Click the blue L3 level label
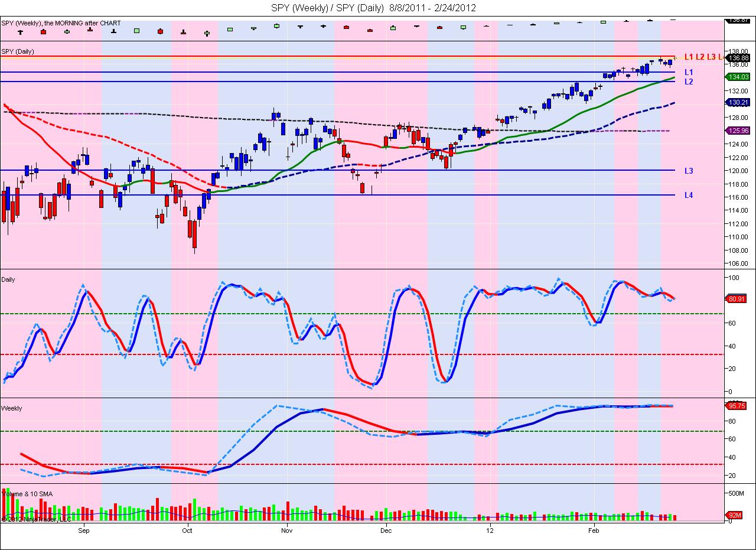 pos(689,171)
